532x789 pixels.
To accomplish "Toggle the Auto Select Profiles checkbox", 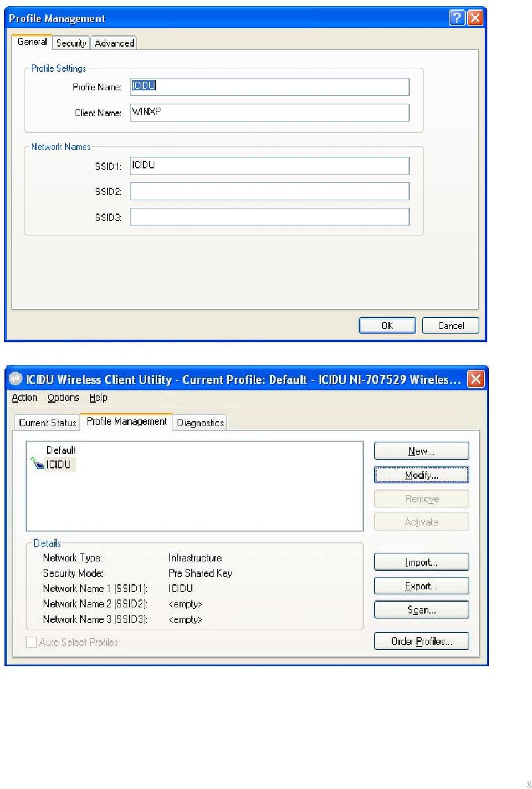I will [32, 642].
